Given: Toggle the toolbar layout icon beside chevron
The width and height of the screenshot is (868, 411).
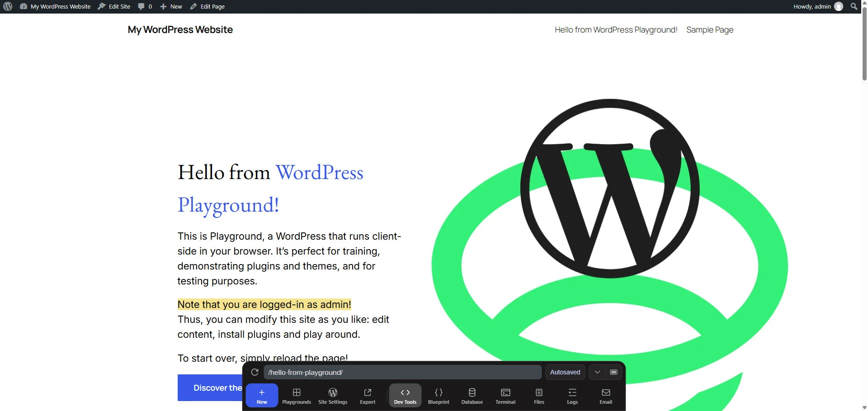Looking at the screenshot, I should tap(613, 372).
